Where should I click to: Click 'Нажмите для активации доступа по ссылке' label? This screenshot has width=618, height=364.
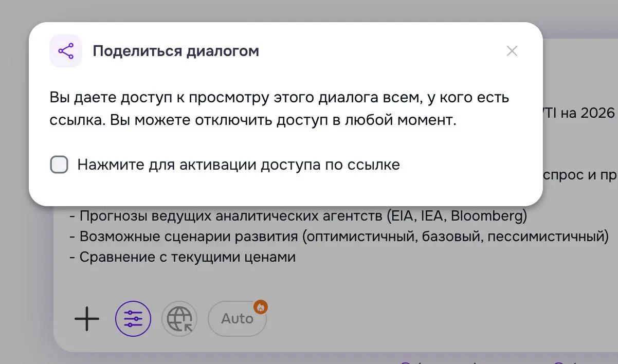click(239, 165)
